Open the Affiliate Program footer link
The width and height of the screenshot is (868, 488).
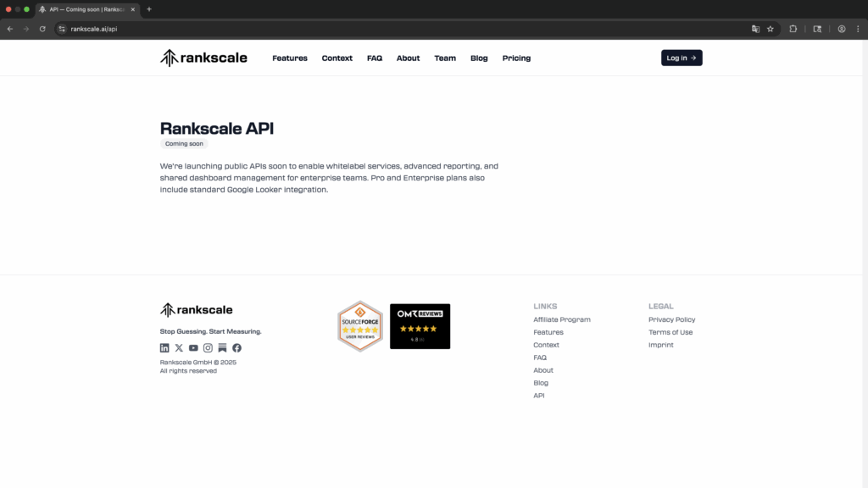[x=562, y=319]
